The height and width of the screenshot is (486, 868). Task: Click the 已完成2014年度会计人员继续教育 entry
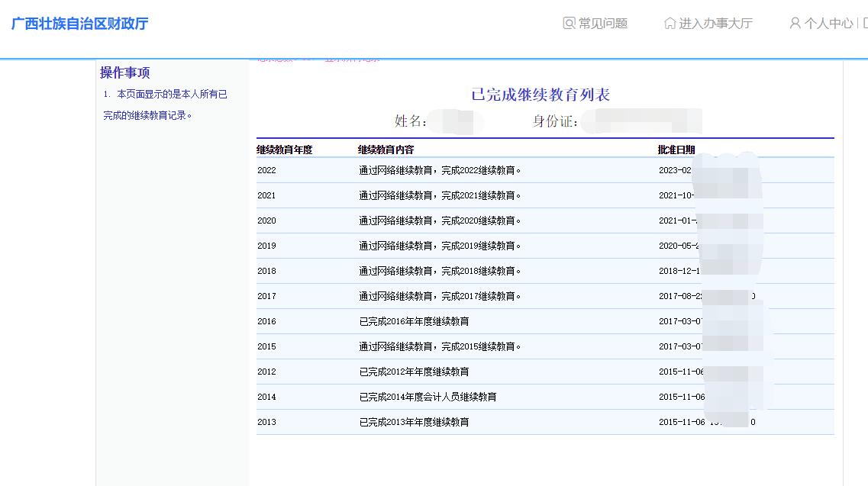click(x=428, y=397)
